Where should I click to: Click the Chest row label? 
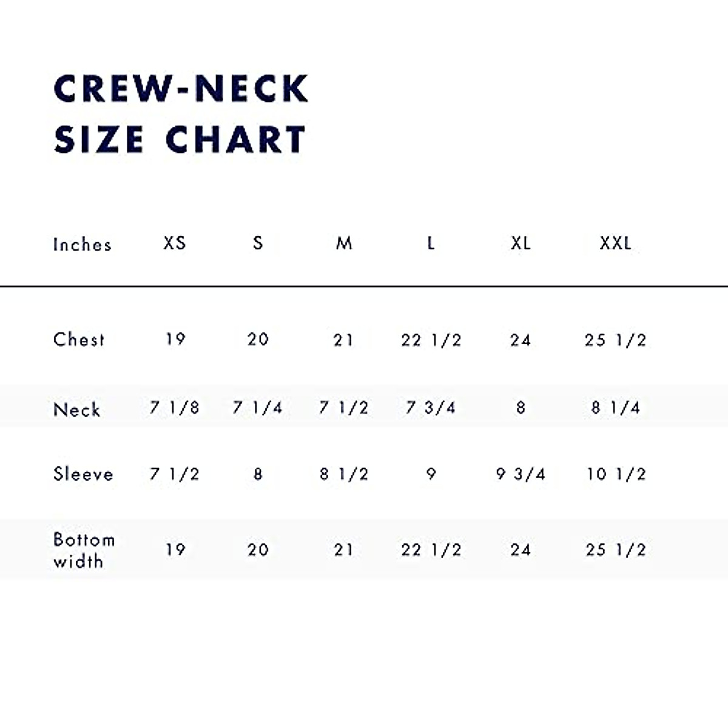pos(79,339)
